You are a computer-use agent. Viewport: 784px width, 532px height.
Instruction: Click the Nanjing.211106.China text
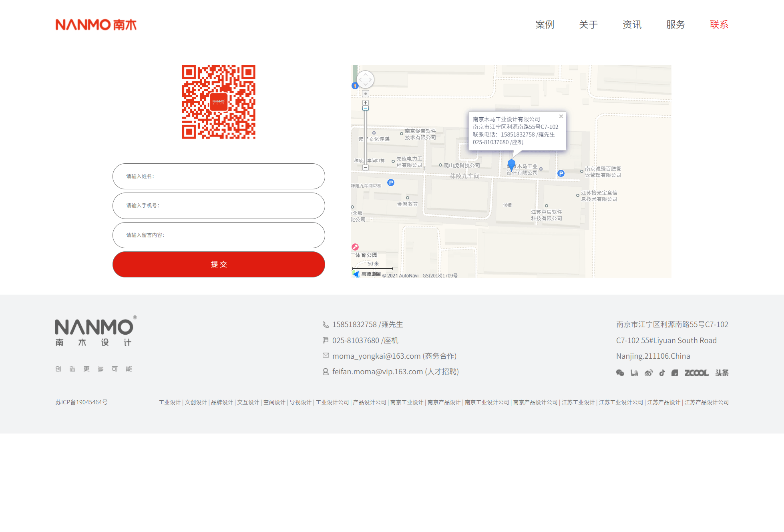(653, 356)
